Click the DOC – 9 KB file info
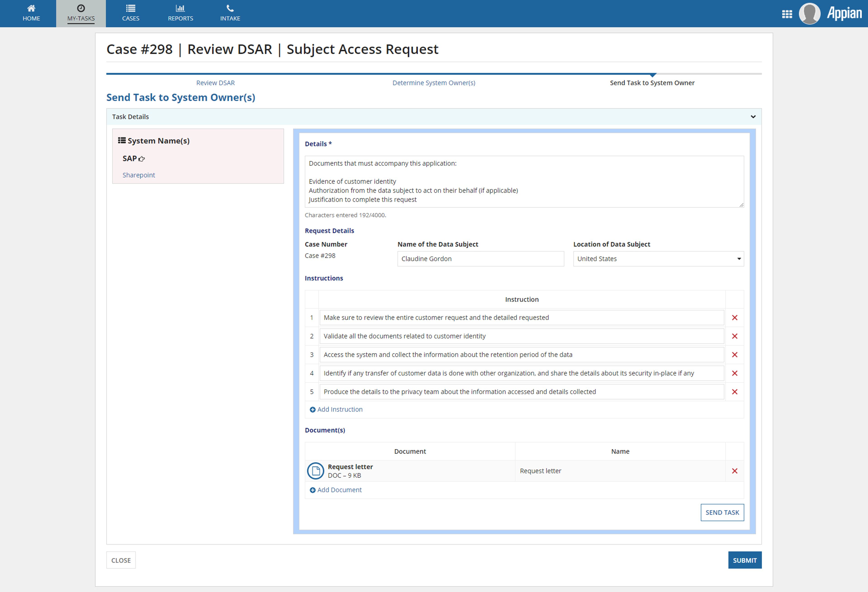Viewport: 868px width, 592px height. click(x=344, y=476)
